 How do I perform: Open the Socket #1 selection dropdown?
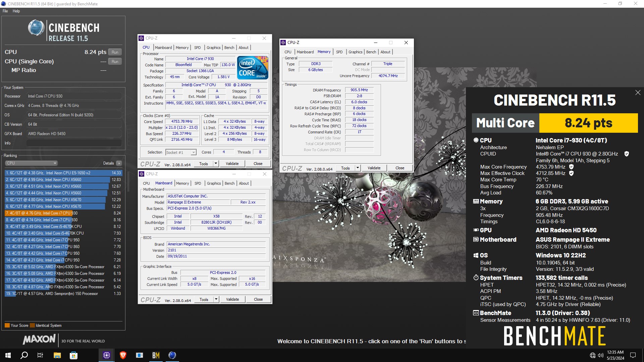click(x=181, y=153)
